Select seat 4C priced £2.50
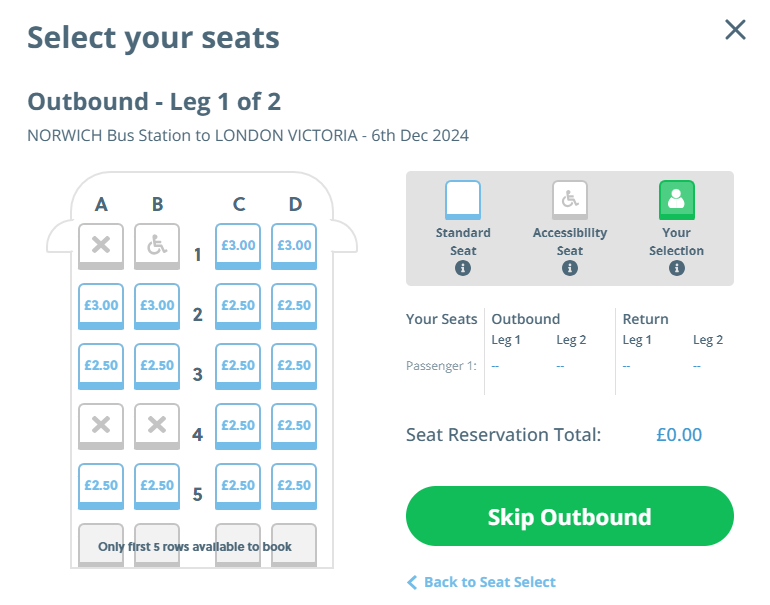This screenshot has width=770, height=605. tap(239, 426)
